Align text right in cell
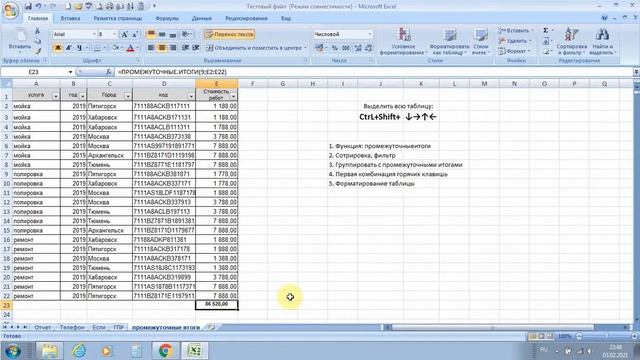The width and height of the screenshot is (640, 360). point(173,48)
